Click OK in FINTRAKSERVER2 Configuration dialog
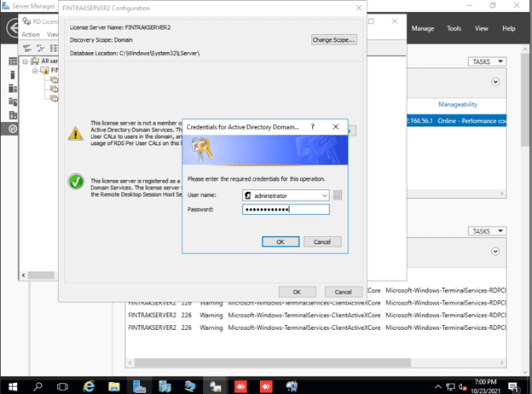The width and height of the screenshot is (532, 394). [x=297, y=292]
